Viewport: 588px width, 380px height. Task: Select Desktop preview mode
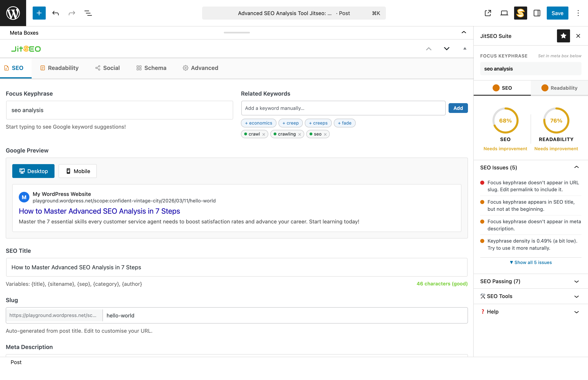pos(33,171)
